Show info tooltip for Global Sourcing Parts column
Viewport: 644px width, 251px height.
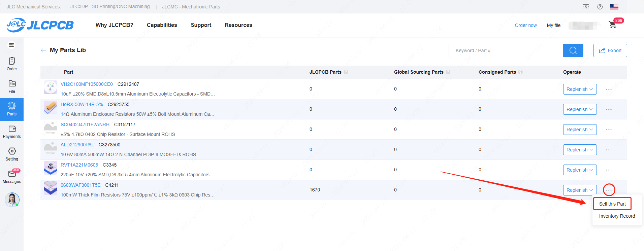point(448,72)
